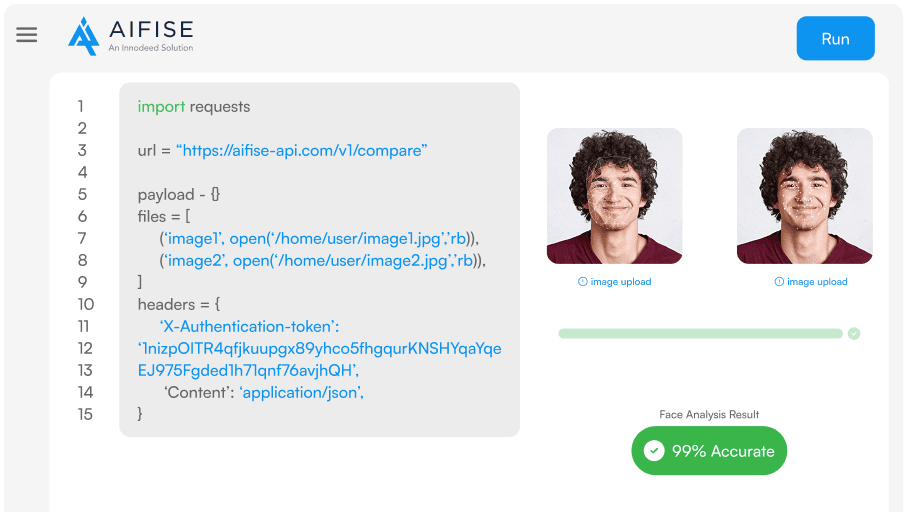Image resolution: width=907 pixels, height=516 pixels.
Task: Open the hamburger menu icon
Action: 27,35
